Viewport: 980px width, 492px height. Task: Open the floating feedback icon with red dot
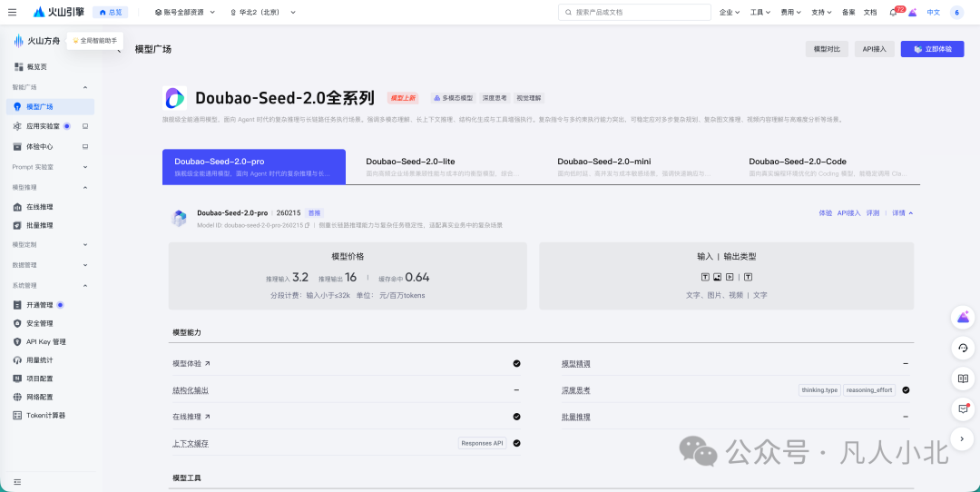[x=963, y=408]
